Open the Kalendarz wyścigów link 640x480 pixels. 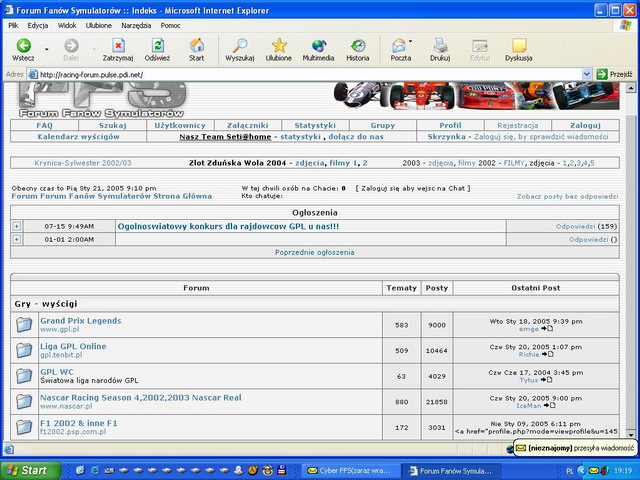(x=78, y=137)
